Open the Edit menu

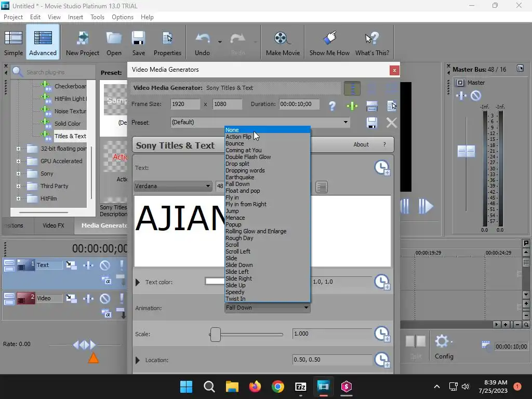(x=35, y=17)
